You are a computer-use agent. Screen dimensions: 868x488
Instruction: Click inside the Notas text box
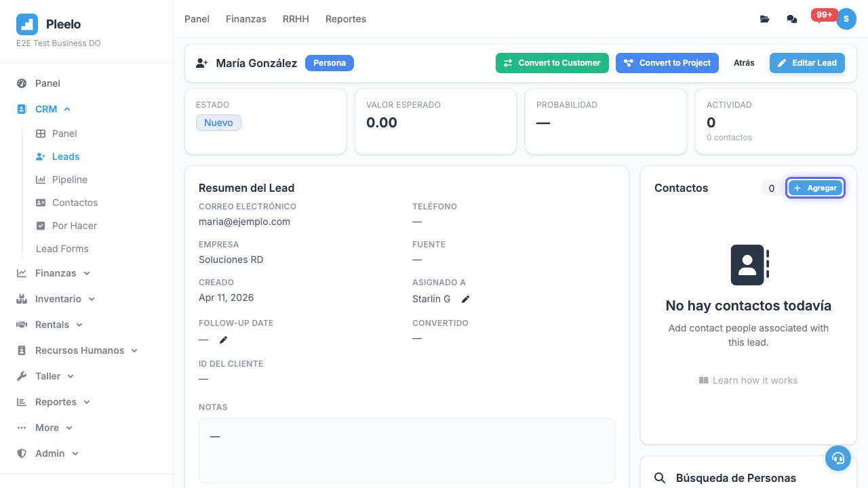(407, 450)
